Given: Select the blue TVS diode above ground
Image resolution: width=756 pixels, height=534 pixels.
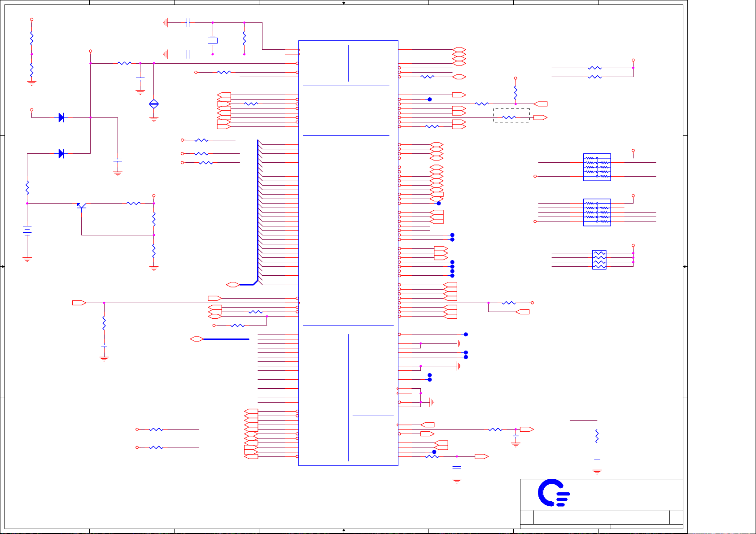Looking at the screenshot, I should 154,104.
